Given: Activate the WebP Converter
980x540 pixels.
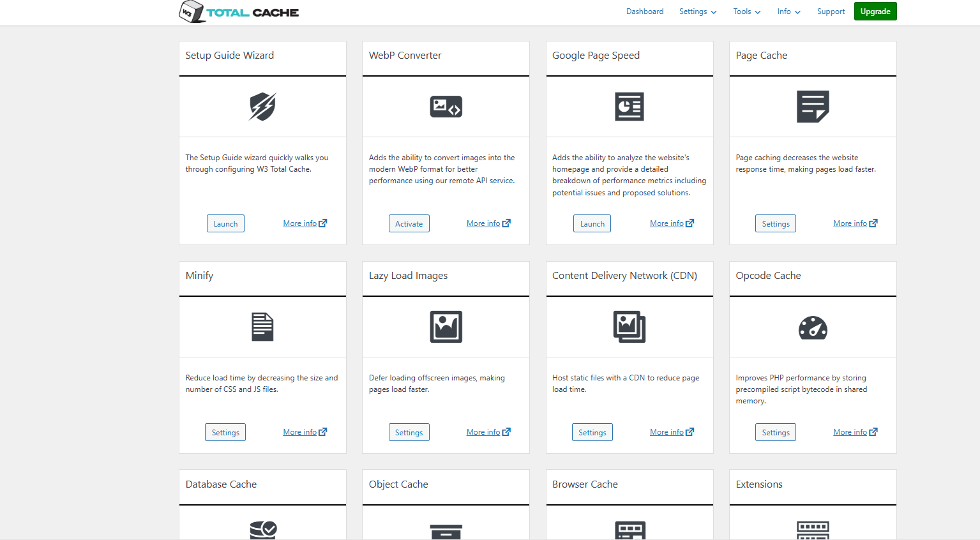Looking at the screenshot, I should pos(409,223).
